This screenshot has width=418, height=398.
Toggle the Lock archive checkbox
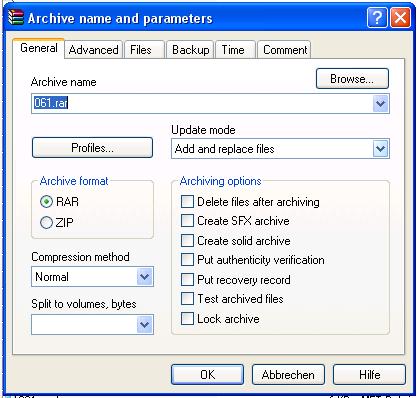(x=187, y=318)
